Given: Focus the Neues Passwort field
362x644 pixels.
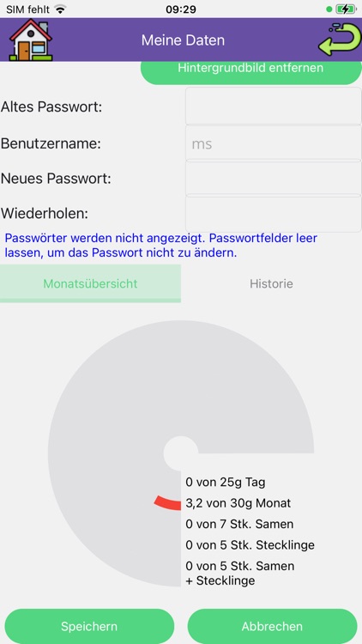Looking at the screenshot, I should [274, 179].
